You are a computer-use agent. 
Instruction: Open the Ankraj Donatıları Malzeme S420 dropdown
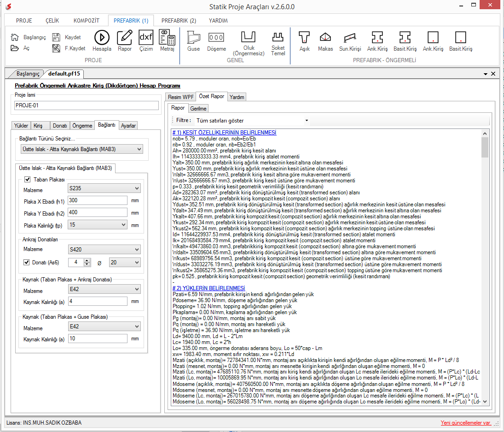coord(104,249)
